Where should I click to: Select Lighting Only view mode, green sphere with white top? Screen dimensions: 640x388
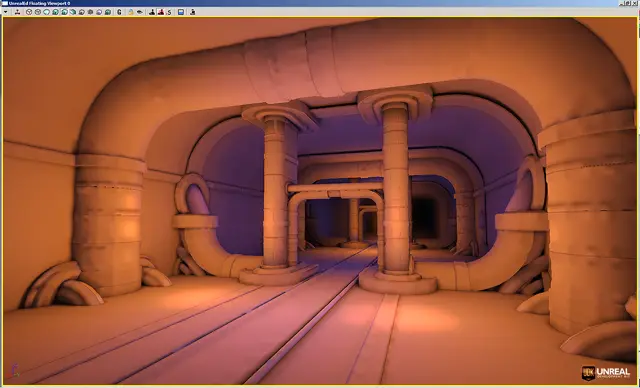coord(64,12)
